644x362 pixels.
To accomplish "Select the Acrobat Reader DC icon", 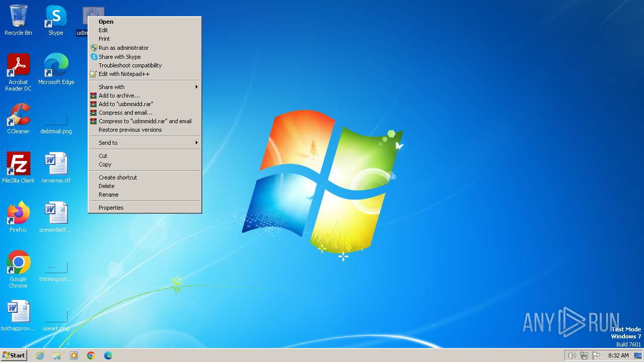I will (x=18, y=72).
